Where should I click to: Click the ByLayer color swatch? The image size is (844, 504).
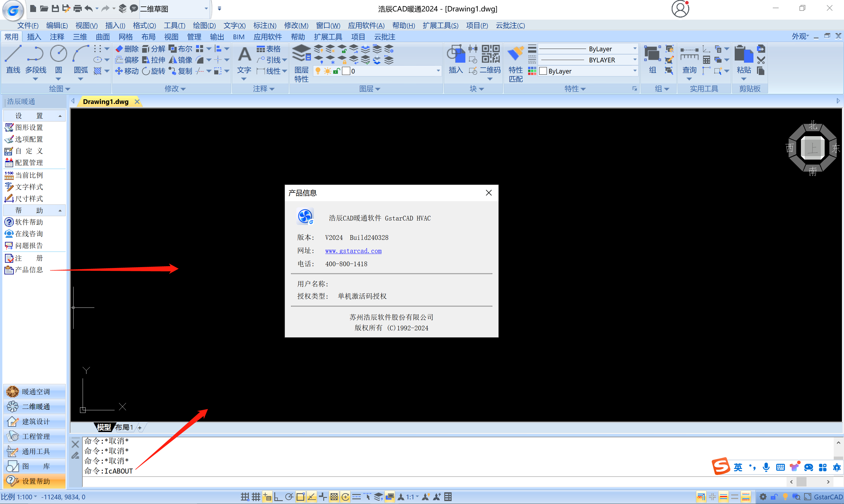(543, 71)
